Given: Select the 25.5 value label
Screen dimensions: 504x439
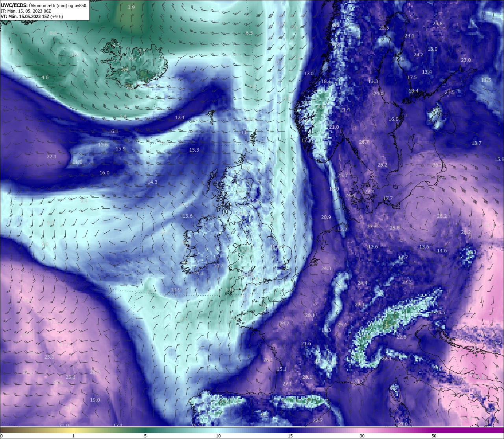Looking at the screenshot, I should point(440,313).
